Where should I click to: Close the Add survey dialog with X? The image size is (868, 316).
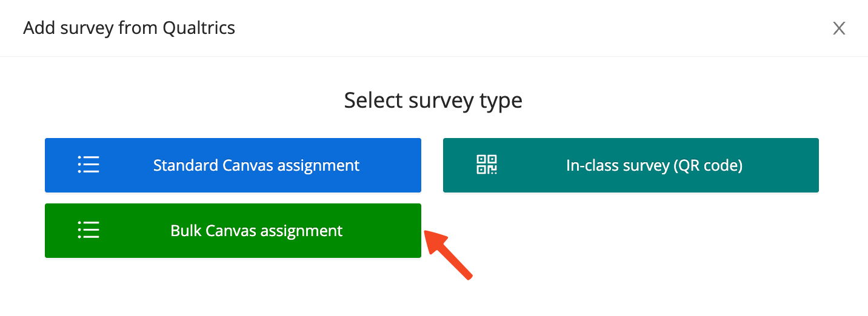pos(839,28)
